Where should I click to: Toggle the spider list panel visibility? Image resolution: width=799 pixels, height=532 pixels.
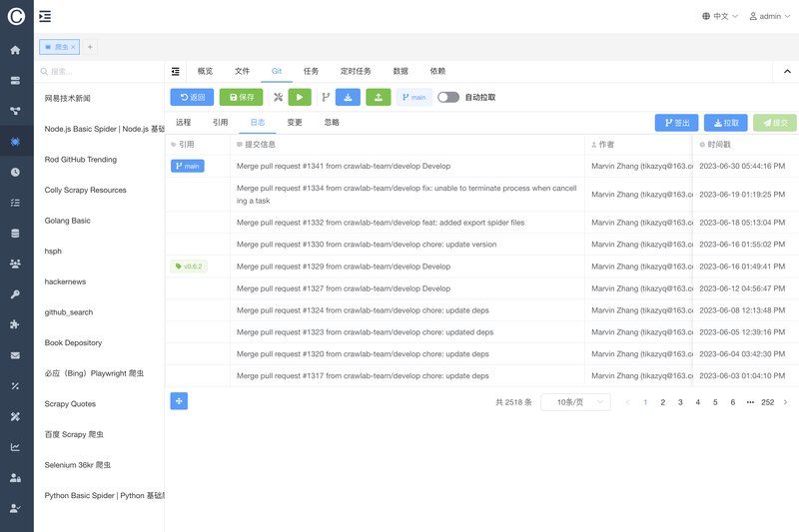[176, 71]
